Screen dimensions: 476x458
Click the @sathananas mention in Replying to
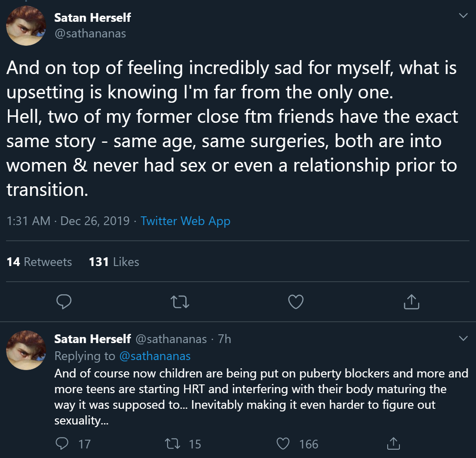155,356
